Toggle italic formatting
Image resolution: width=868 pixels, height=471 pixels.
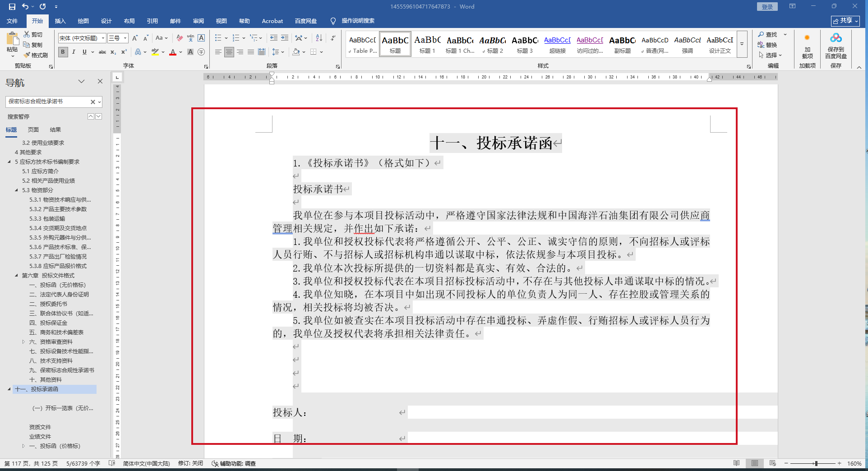point(74,52)
